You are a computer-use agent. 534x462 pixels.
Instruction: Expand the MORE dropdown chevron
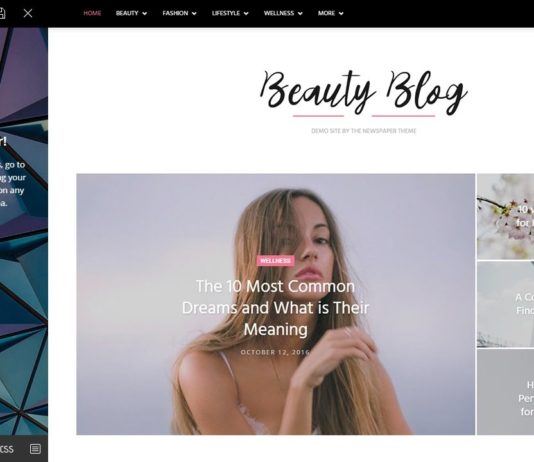click(x=341, y=14)
